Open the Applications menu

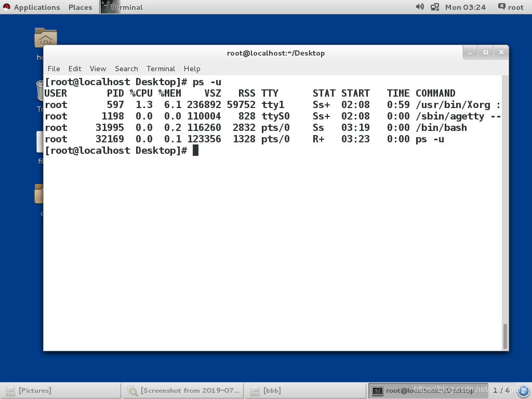(x=37, y=7)
